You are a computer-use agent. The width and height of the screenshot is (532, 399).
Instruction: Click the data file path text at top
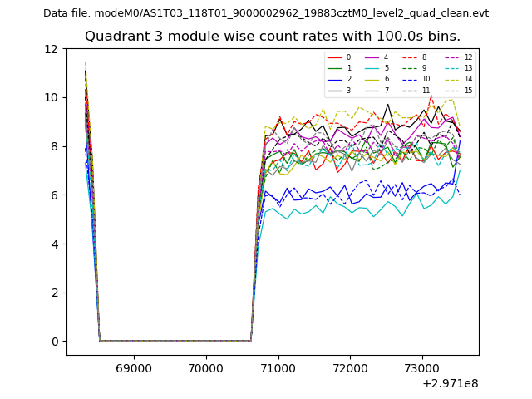click(266, 13)
